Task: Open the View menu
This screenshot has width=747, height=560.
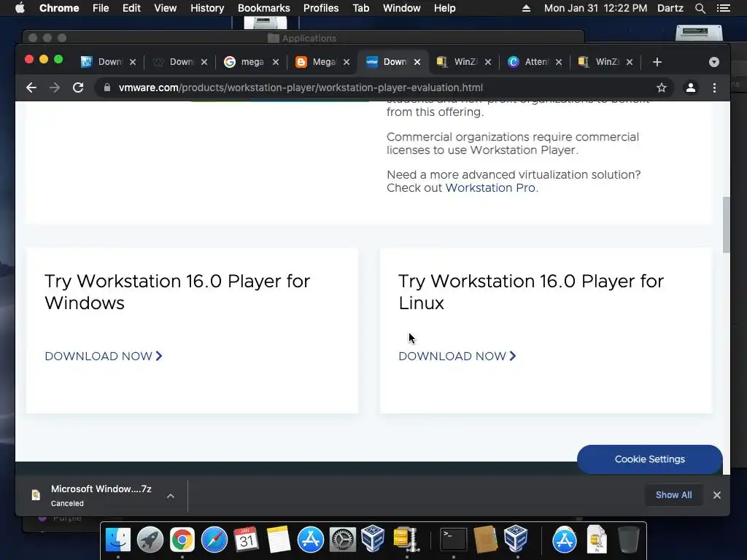Action: point(166,8)
